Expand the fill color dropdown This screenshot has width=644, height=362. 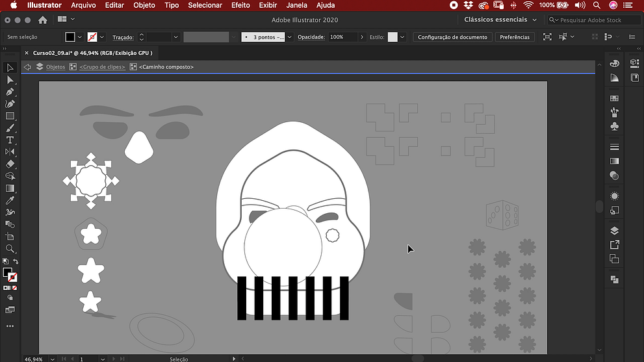coord(80,37)
